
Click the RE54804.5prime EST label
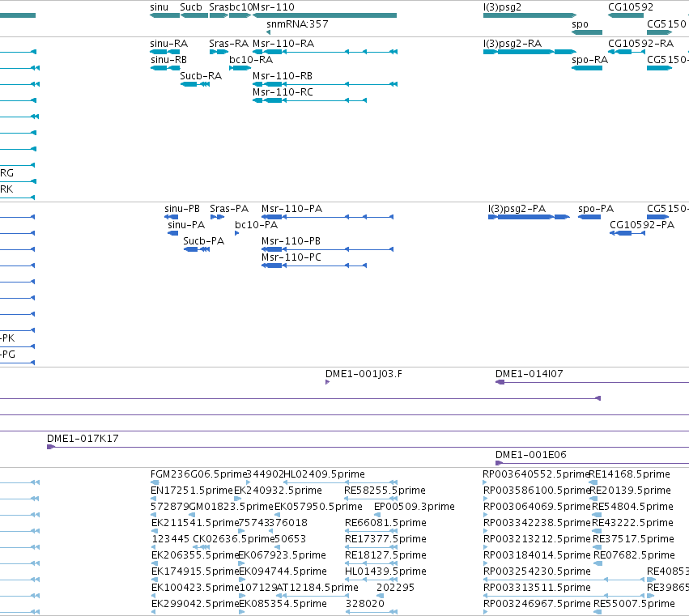(x=632, y=507)
